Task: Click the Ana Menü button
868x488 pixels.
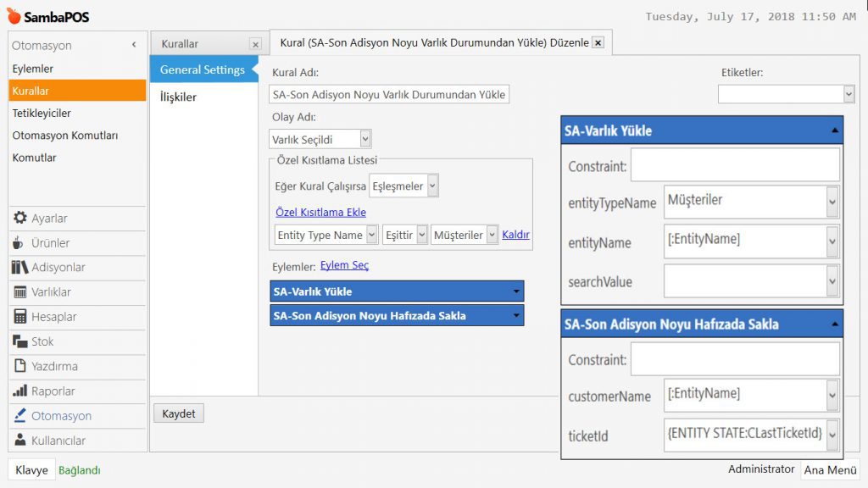Action: [x=830, y=469]
